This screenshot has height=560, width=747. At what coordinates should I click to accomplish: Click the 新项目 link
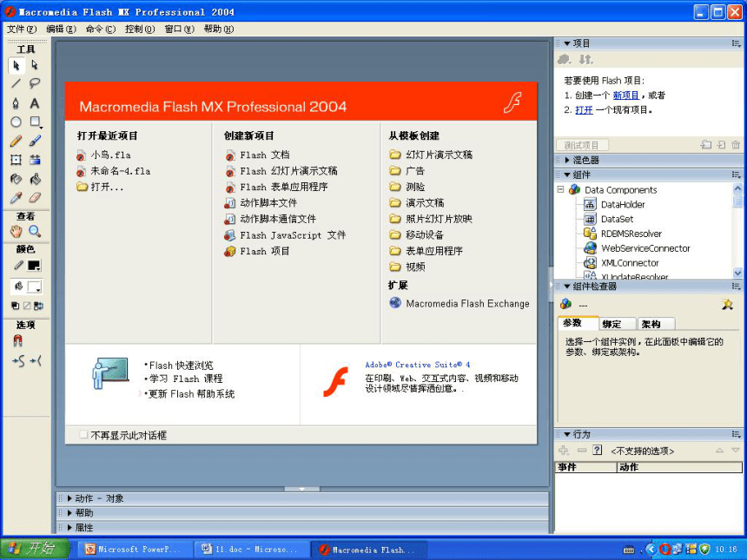click(x=625, y=96)
